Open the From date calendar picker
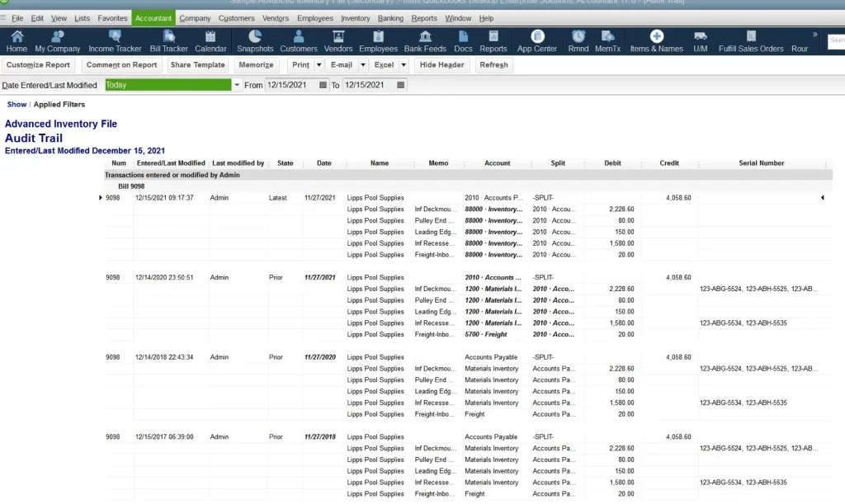The image size is (845, 504). 323,85
